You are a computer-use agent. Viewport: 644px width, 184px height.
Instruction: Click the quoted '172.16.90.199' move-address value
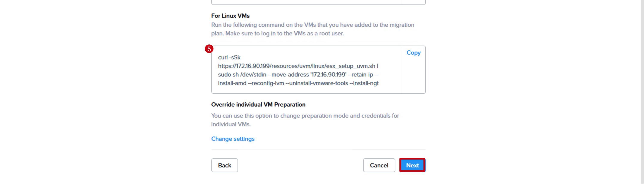tap(328, 75)
